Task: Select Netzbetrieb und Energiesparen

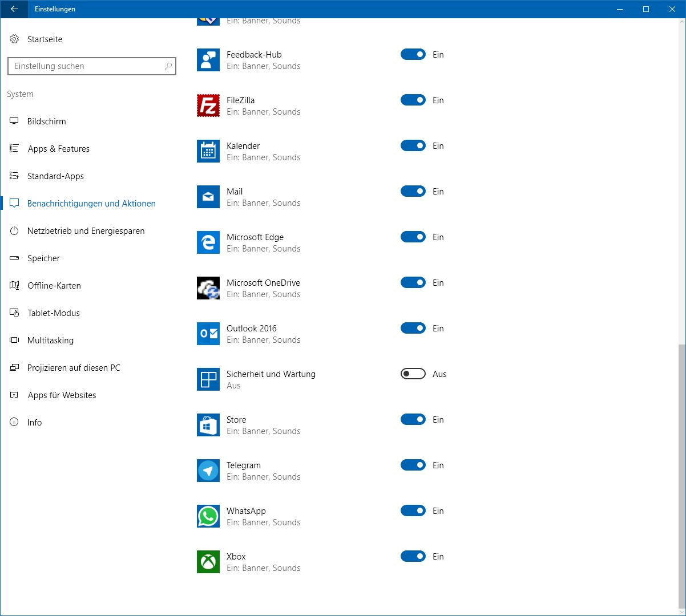Action: click(x=91, y=231)
